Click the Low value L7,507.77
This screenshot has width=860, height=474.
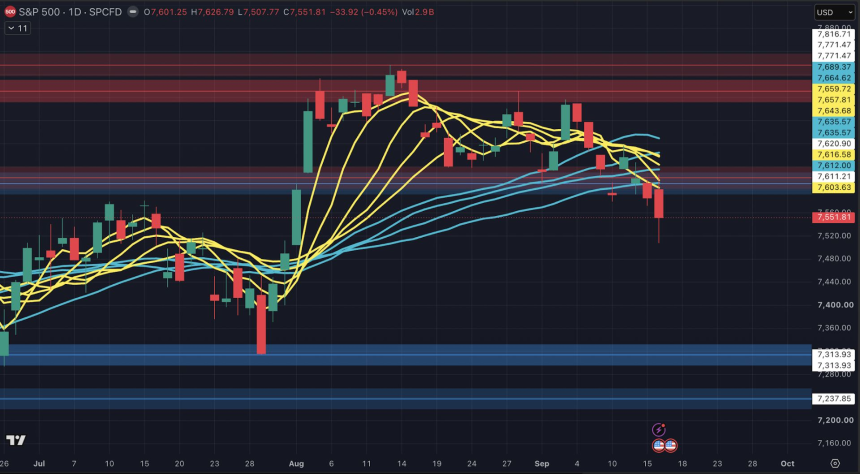[259, 12]
